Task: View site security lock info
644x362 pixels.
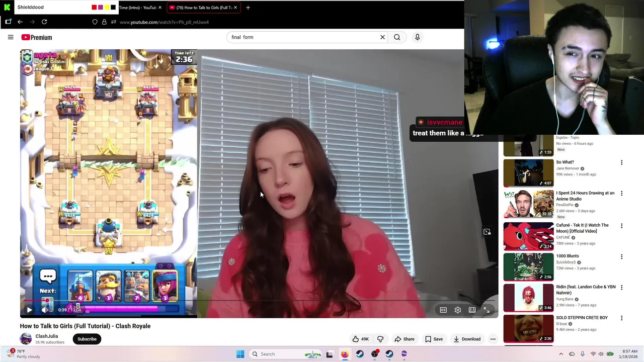Action: pos(104,22)
